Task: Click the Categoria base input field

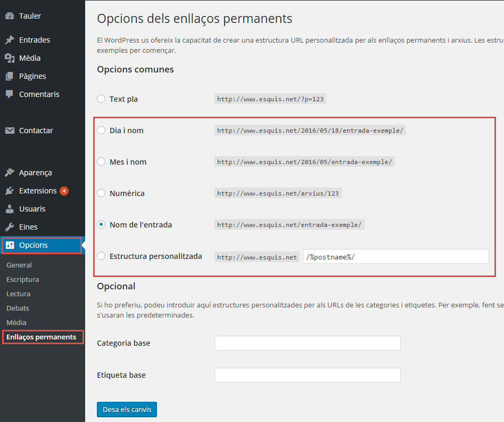Action: point(307,343)
